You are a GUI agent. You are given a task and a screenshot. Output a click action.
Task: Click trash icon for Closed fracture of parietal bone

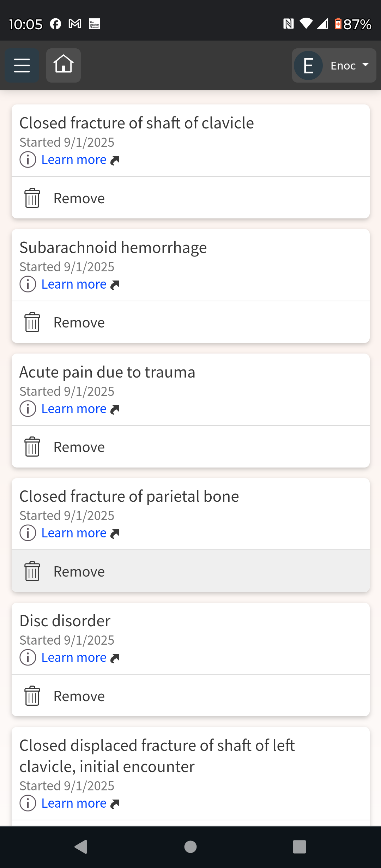coord(32,571)
